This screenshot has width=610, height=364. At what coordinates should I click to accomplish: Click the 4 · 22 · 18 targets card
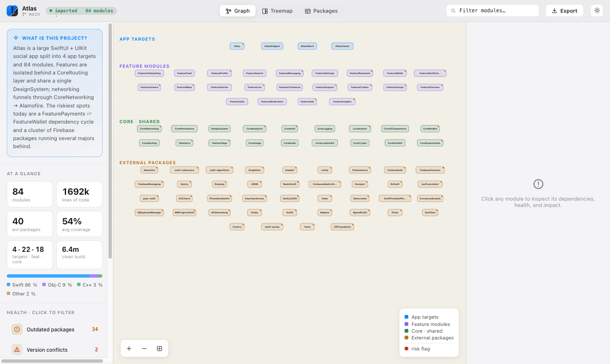(30, 255)
